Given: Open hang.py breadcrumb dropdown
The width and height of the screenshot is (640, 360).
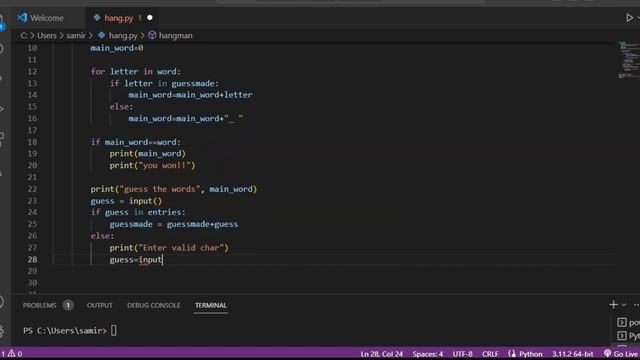Looking at the screenshot, I should tap(118, 36).
